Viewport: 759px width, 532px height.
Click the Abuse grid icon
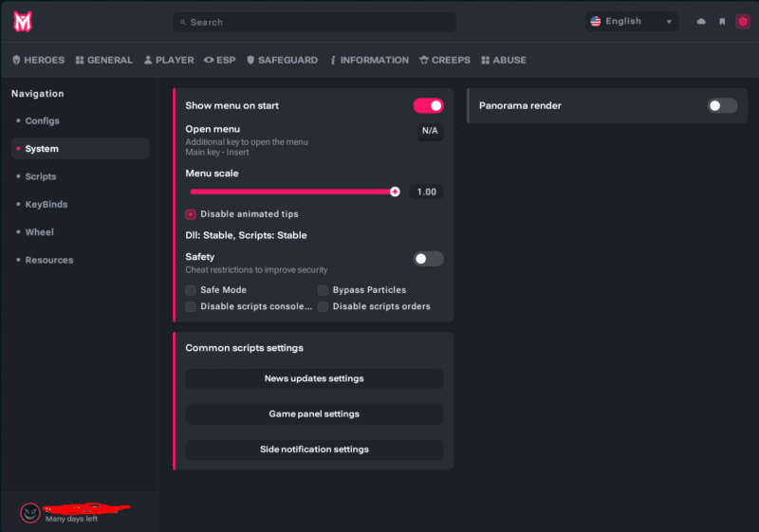click(x=486, y=60)
